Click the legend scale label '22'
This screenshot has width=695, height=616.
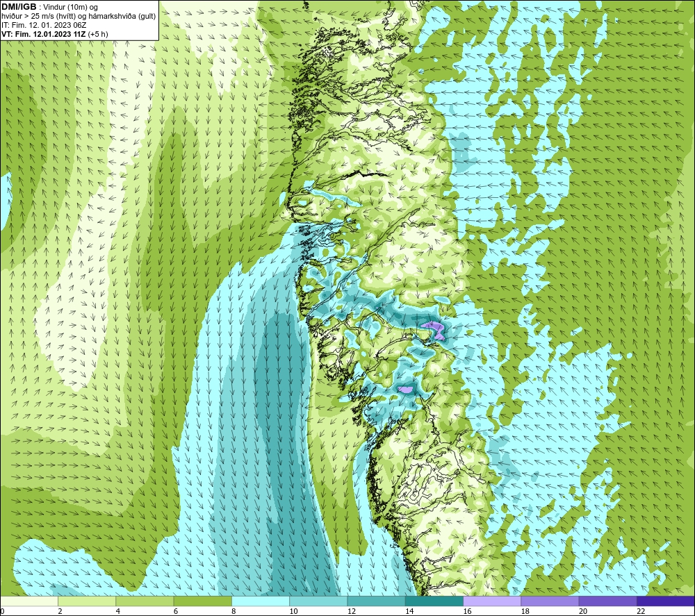tap(641, 611)
